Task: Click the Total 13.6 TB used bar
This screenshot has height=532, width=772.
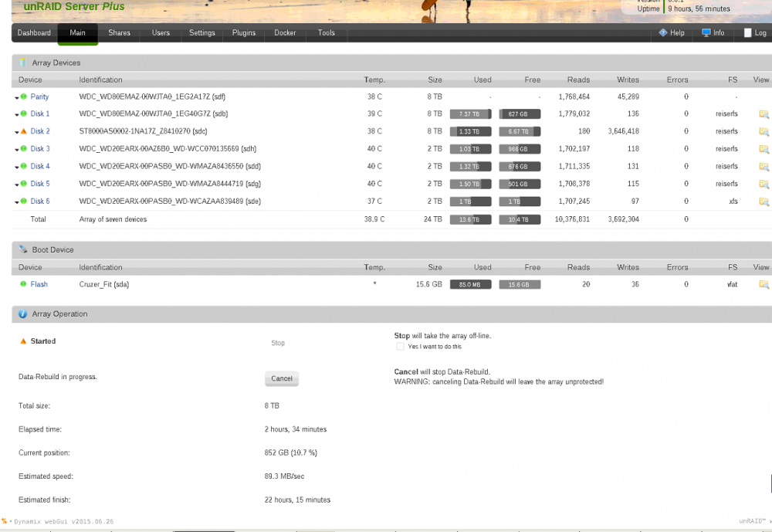Action: coord(471,219)
